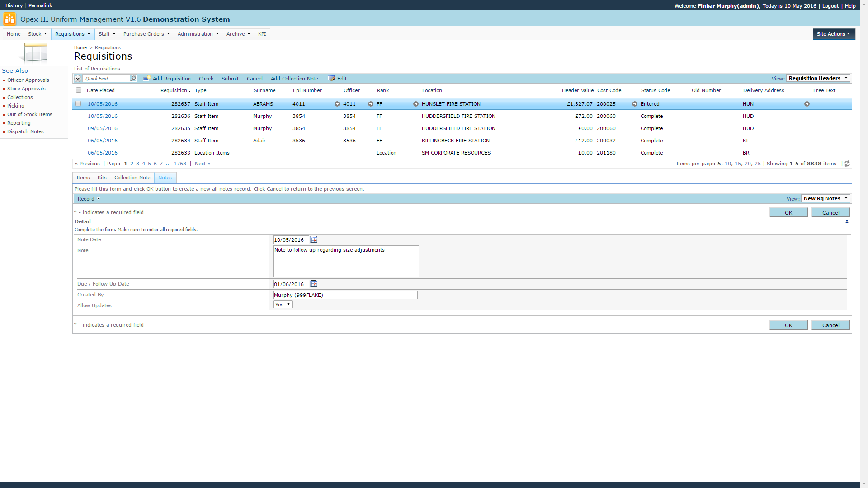
Task: Click the Opex orange logo icon
Action: point(9,19)
